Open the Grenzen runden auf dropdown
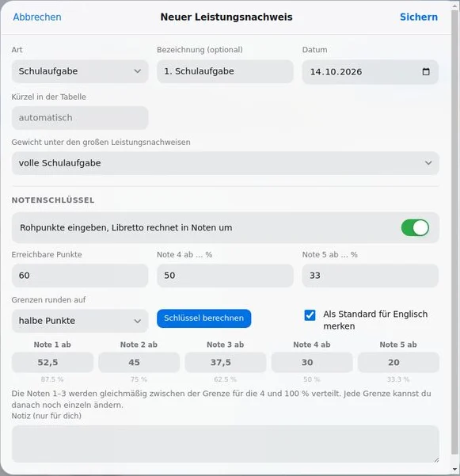Image resolution: width=460 pixels, height=476 pixels. pos(80,321)
